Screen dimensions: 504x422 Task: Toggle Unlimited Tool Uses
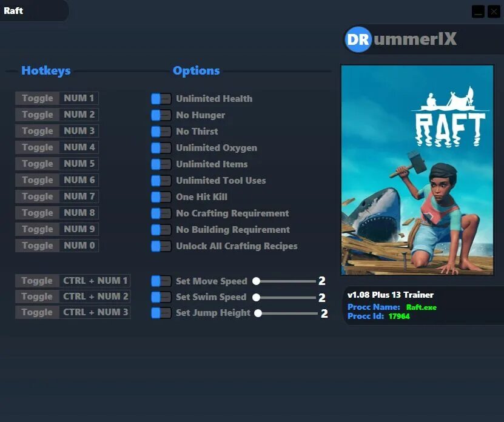[161, 181]
